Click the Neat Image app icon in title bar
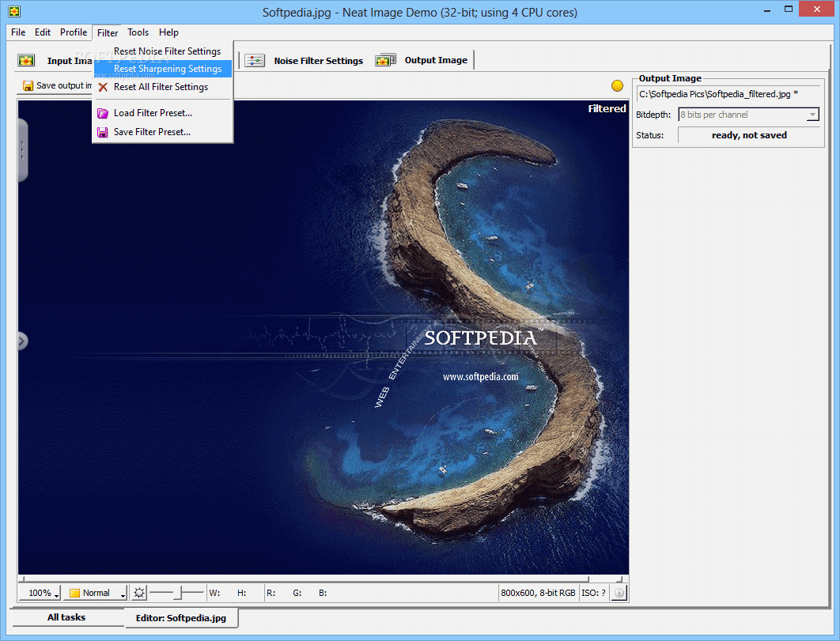 click(x=14, y=11)
